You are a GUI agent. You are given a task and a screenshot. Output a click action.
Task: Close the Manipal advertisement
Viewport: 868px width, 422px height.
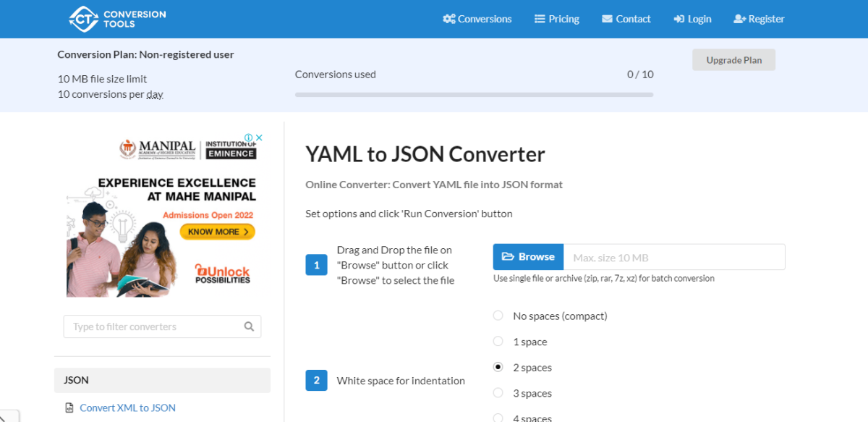[x=258, y=138]
